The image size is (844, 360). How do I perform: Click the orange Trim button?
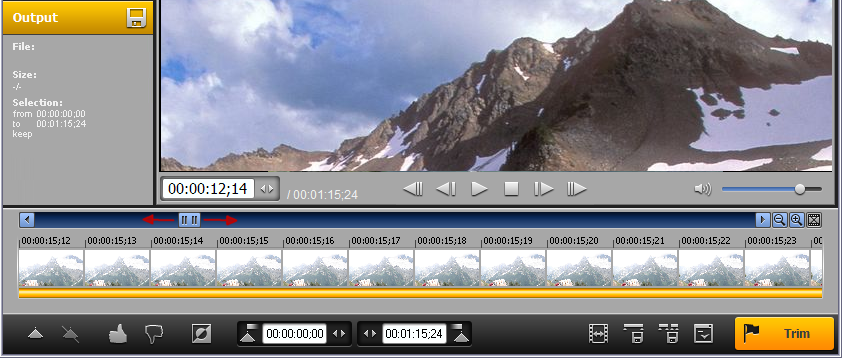coord(784,334)
